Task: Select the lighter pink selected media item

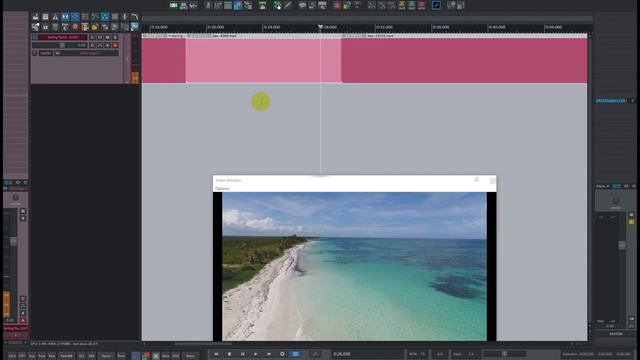Action: pos(263,60)
